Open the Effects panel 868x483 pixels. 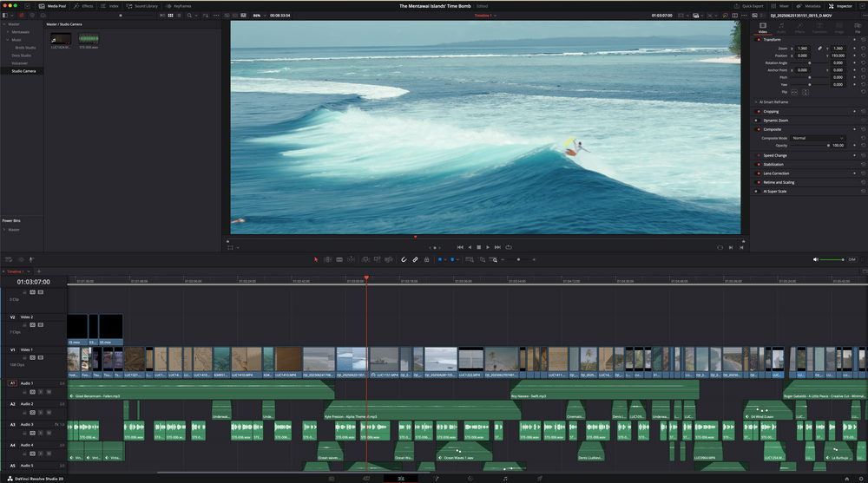83,6
